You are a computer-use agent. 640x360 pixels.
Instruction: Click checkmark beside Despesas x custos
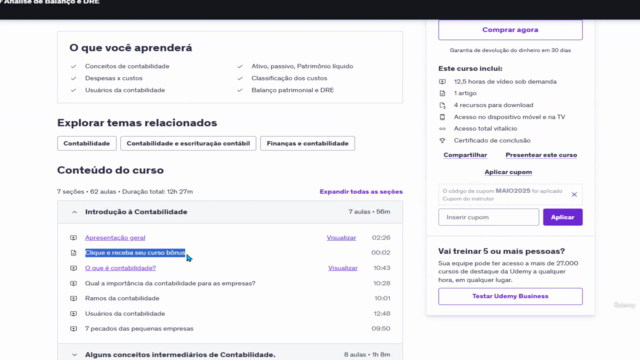pyautogui.click(x=73, y=78)
